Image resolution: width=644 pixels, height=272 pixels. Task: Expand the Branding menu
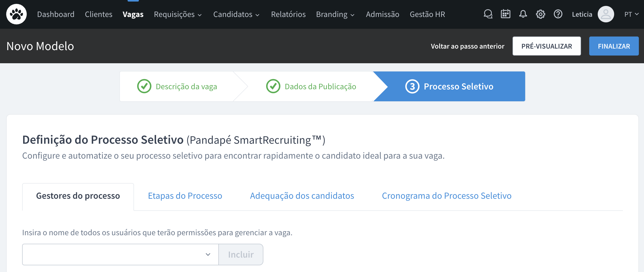pos(335,14)
